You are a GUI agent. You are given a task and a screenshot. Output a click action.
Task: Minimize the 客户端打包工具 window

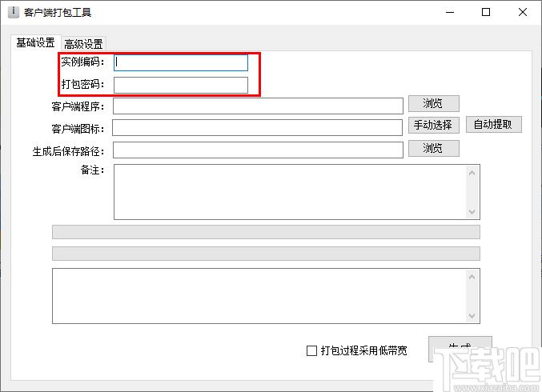(x=450, y=13)
